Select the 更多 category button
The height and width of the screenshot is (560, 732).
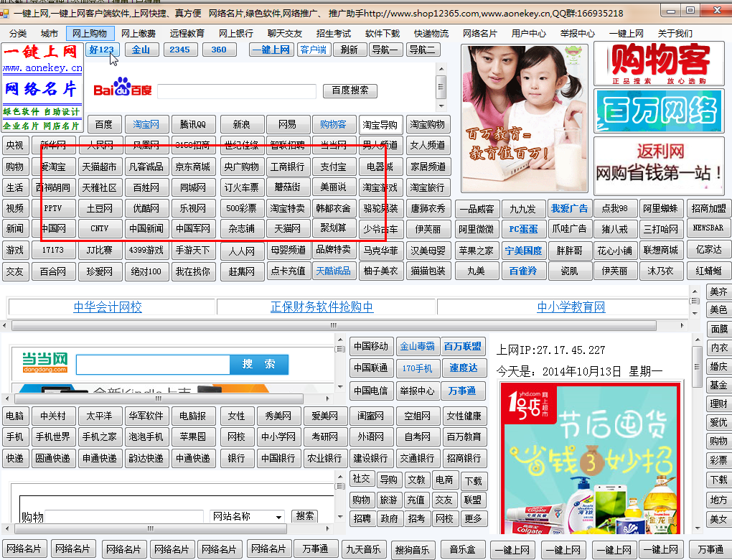[474, 518]
